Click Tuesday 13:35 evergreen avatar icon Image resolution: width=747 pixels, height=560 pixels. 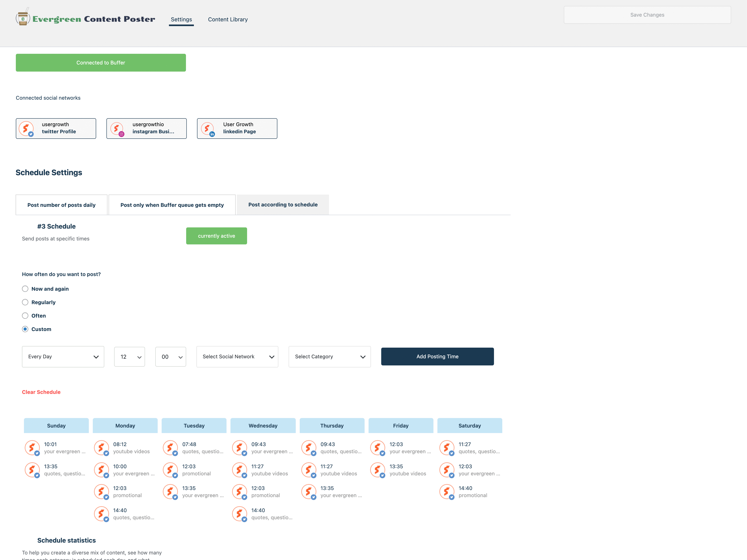tap(170, 492)
